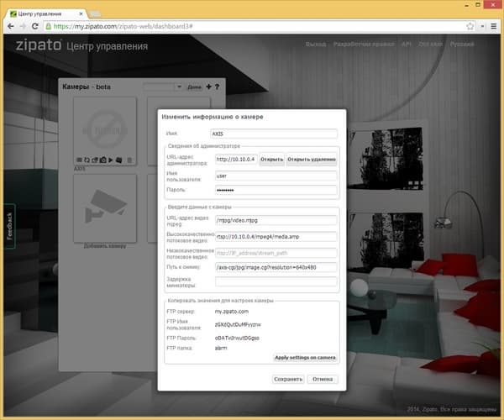Click the list icon under the AXIS camera
Screen dimensions: 504x420
[x=80, y=160]
